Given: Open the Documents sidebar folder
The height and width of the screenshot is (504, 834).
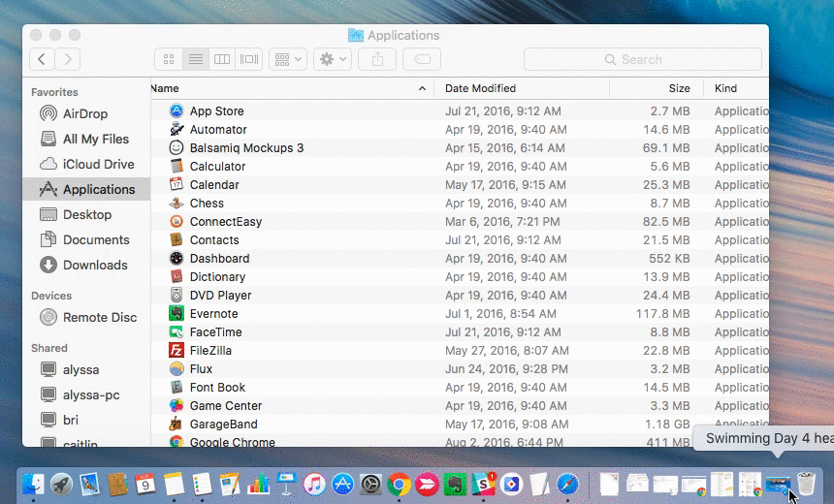Looking at the screenshot, I should click(86, 239).
